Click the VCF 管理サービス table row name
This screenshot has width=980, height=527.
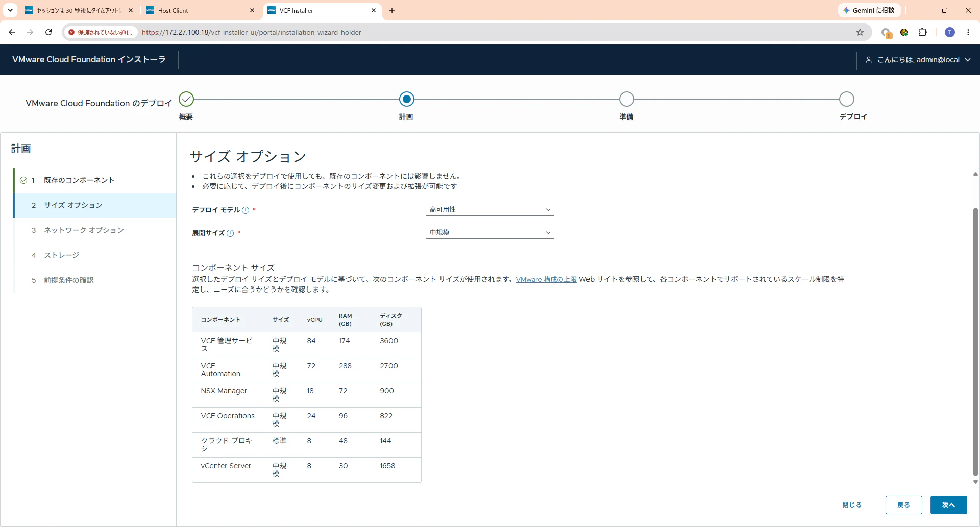pos(227,345)
